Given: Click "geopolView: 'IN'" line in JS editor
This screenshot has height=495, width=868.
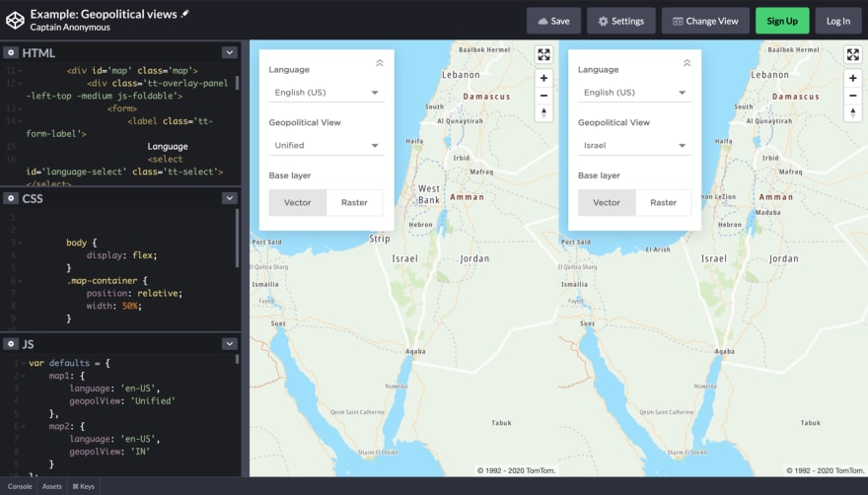Looking at the screenshot, I should [x=109, y=452].
